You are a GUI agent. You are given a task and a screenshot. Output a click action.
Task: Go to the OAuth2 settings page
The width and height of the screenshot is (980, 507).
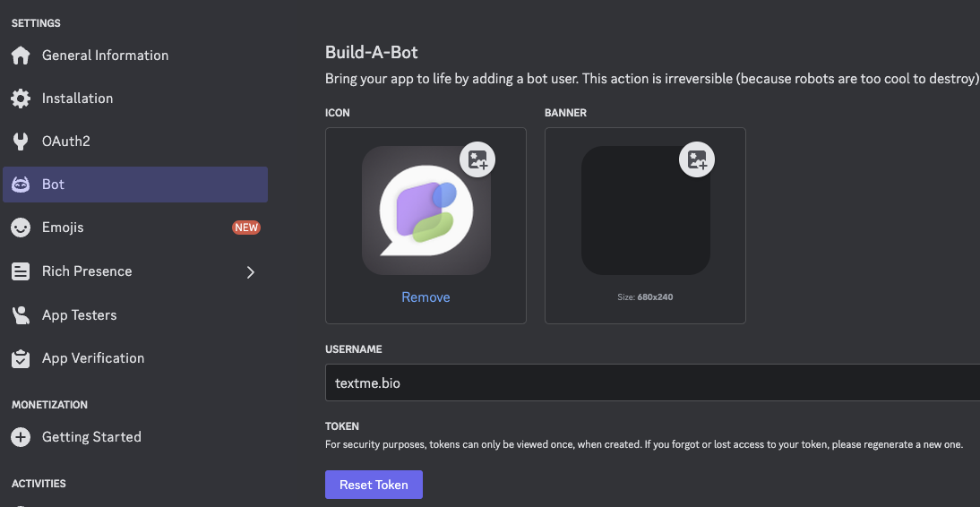66,142
